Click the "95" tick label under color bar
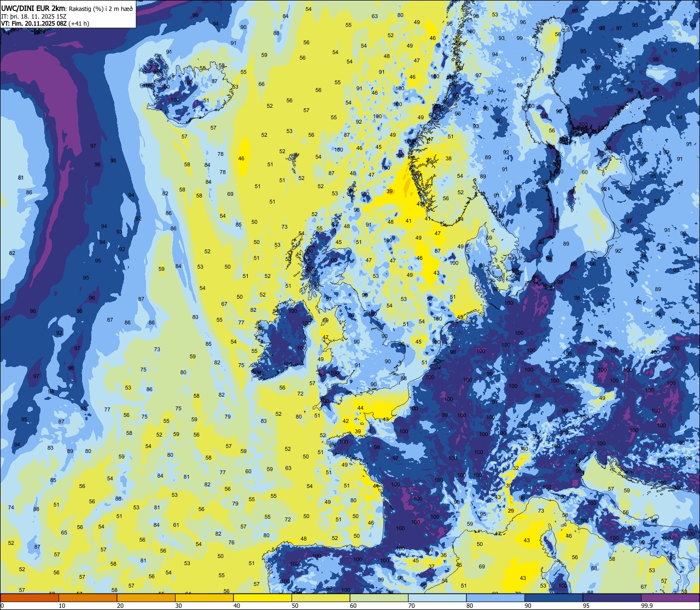Screen dimensions: 700x610 coord(586,606)
